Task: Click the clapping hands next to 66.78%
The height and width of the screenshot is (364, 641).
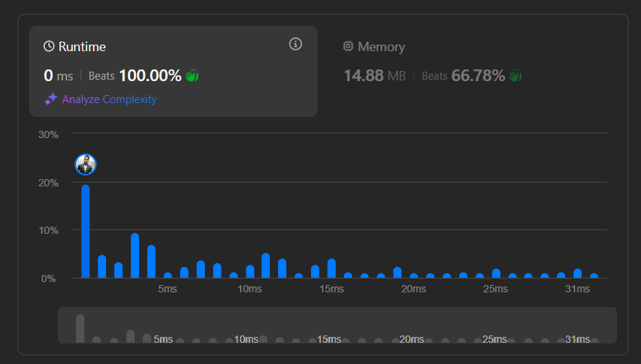Action: [515, 75]
